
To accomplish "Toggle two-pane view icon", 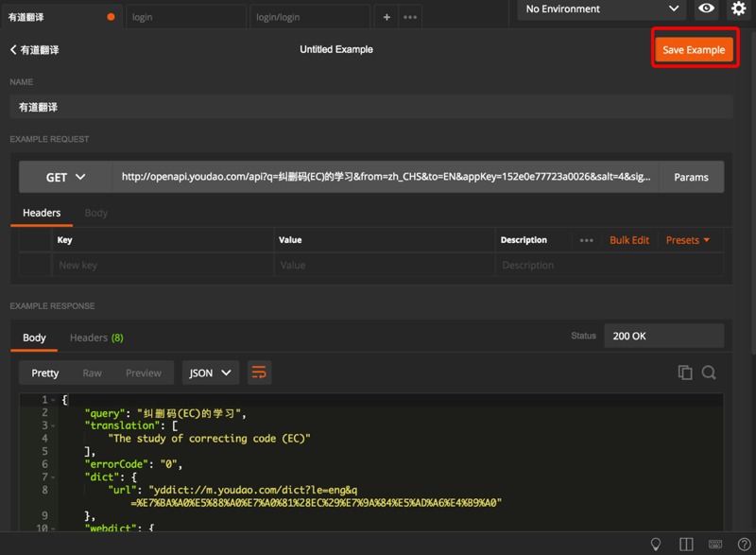I will click(x=686, y=544).
